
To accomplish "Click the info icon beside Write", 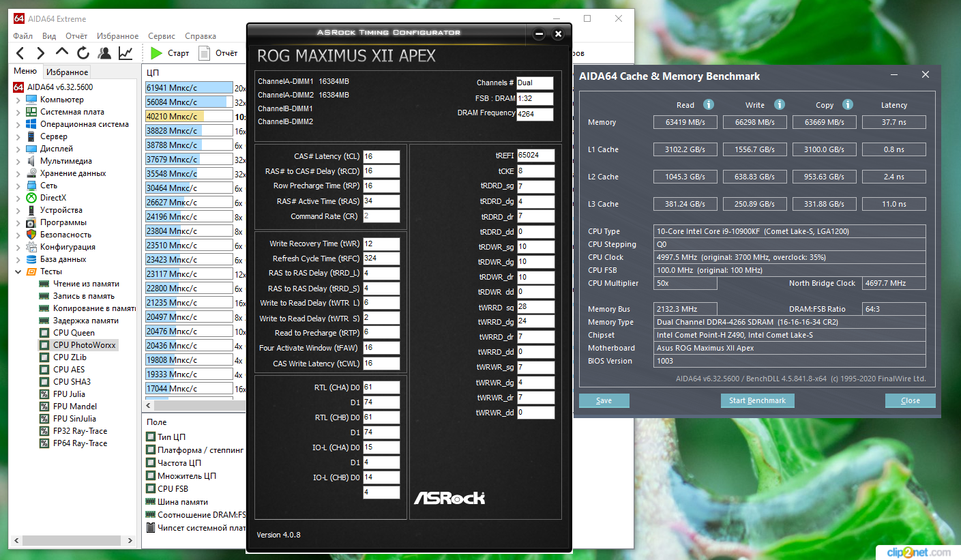I will (x=780, y=105).
